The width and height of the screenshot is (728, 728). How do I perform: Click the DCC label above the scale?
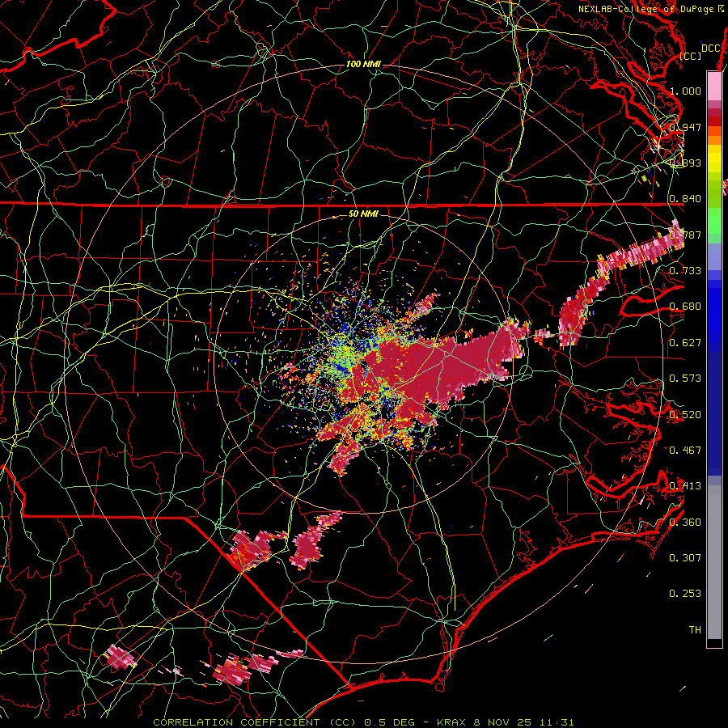tap(710, 49)
